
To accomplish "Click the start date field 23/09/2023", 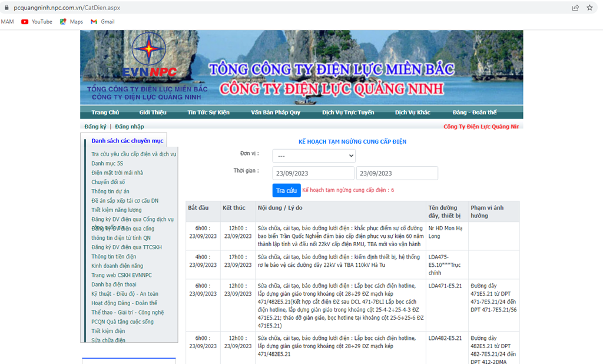I will click(x=313, y=173).
